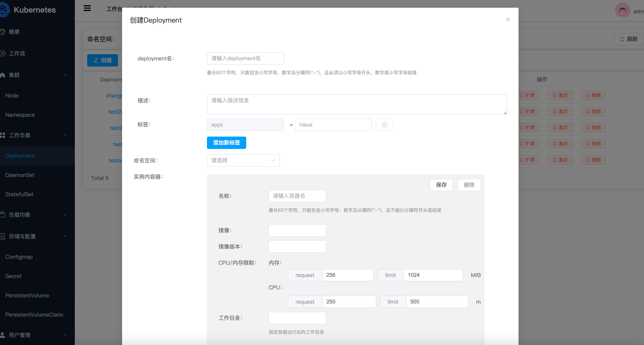Click the apps label key field
The width and height of the screenshot is (644, 345).
pos(245,125)
